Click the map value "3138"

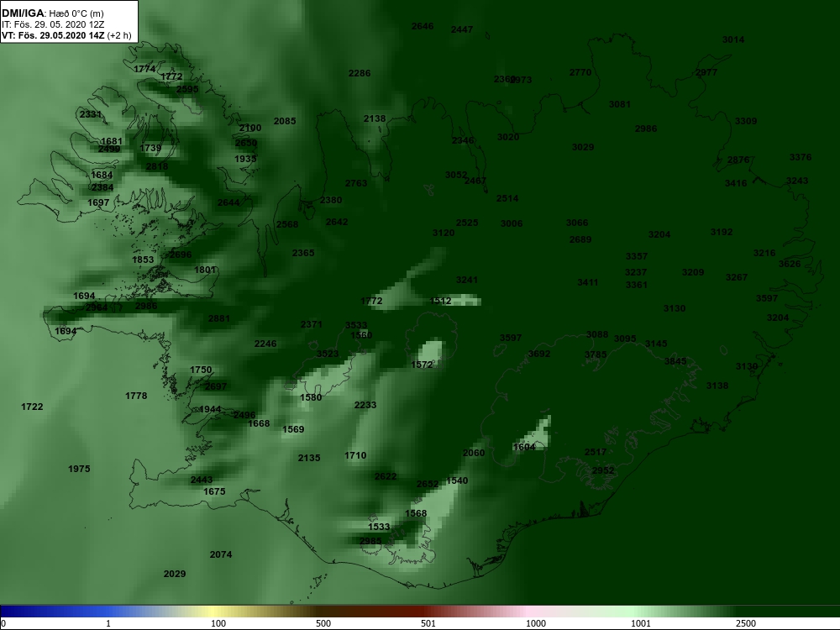pyautogui.click(x=717, y=386)
